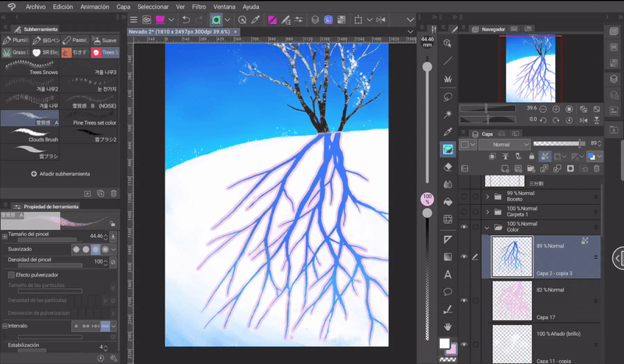This screenshot has width=624, height=364.
Task: Pick the Text tool in the toolbar
Action: [448, 274]
